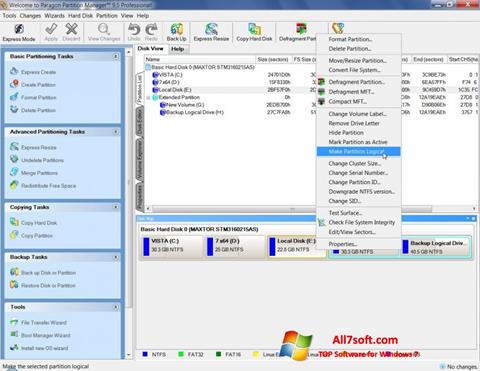
Task: Click the Apply checkmark toolbar icon
Action: 51,29
